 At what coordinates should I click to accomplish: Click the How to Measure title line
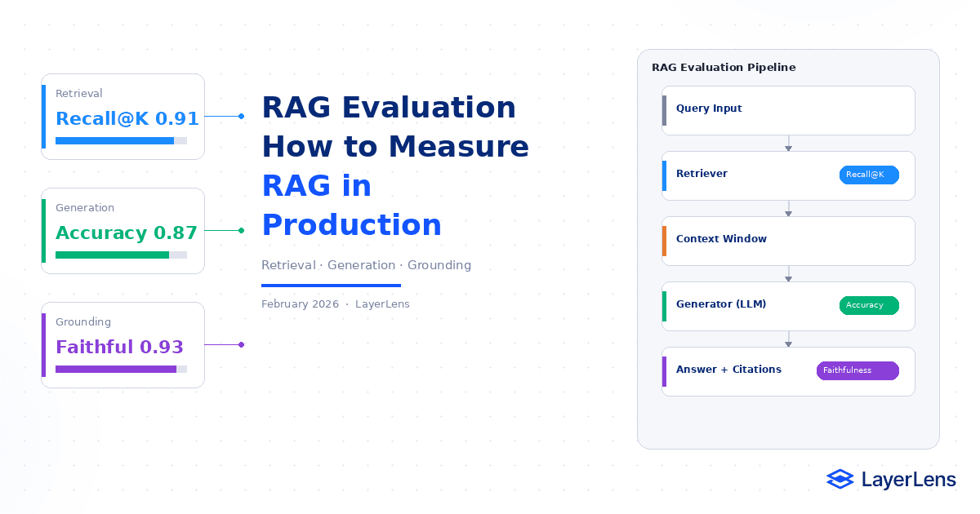(x=395, y=147)
